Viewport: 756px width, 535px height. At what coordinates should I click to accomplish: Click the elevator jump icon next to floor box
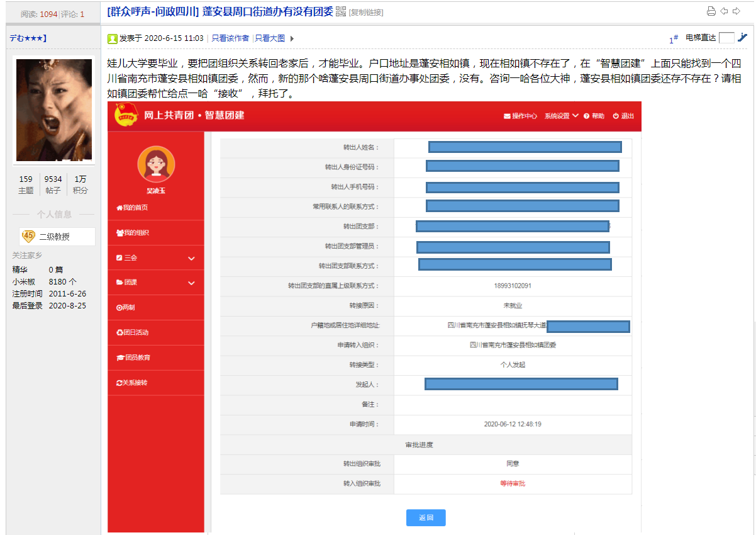click(743, 37)
